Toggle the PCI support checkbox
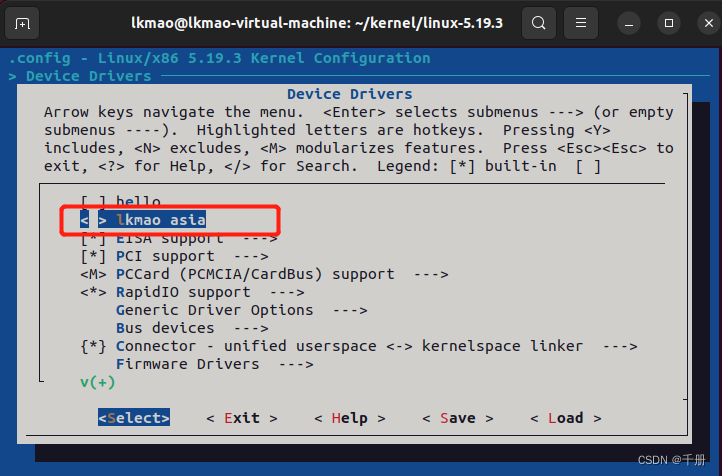This screenshot has height=476, width=722. point(93,256)
